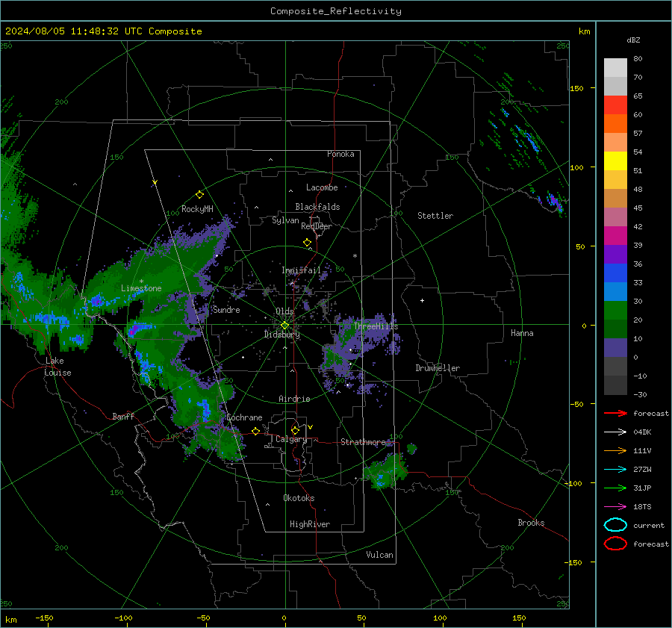Click the RockyMH label
672x628 pixels.
197,209
